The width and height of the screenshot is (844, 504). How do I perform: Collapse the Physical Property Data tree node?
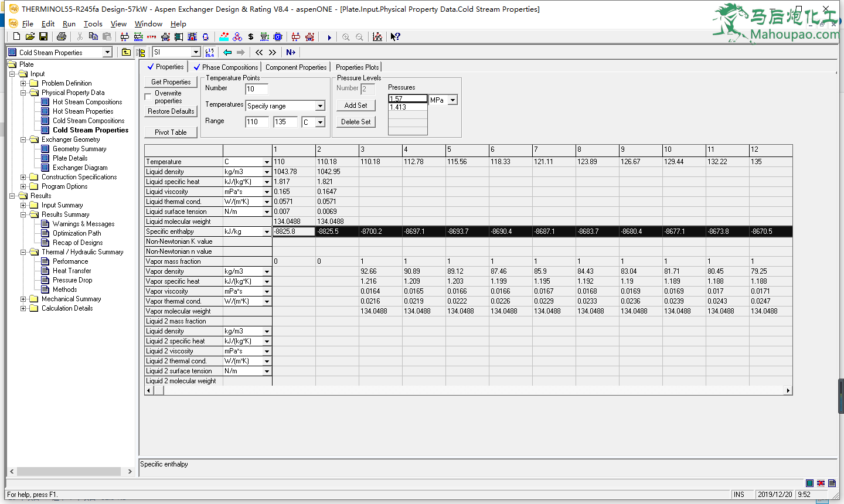point(23,93)
